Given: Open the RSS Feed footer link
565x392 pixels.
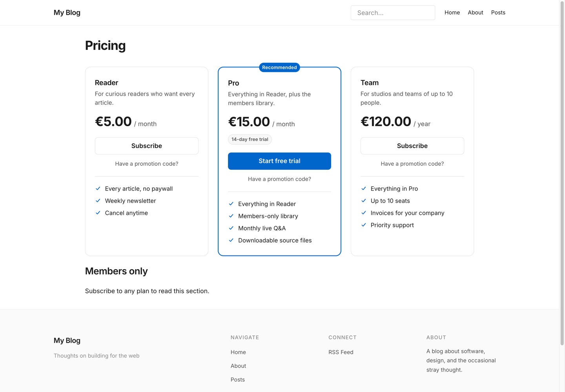Looking at the screenshot, I should (341, 352).
